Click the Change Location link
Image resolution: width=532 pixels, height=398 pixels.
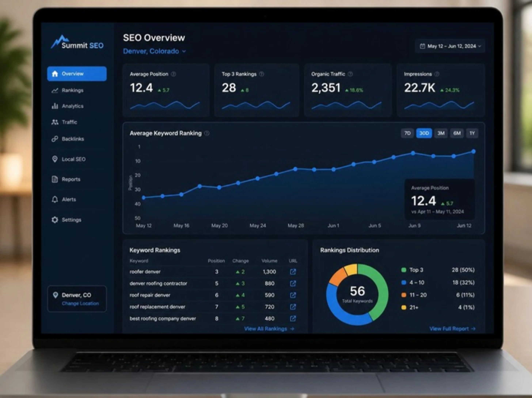tap(80, 303)
